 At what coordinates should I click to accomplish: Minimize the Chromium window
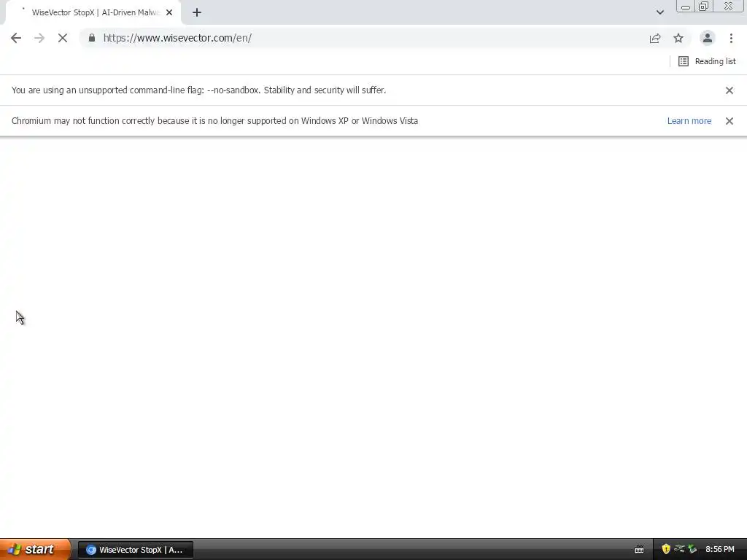(x=686, y=7)
